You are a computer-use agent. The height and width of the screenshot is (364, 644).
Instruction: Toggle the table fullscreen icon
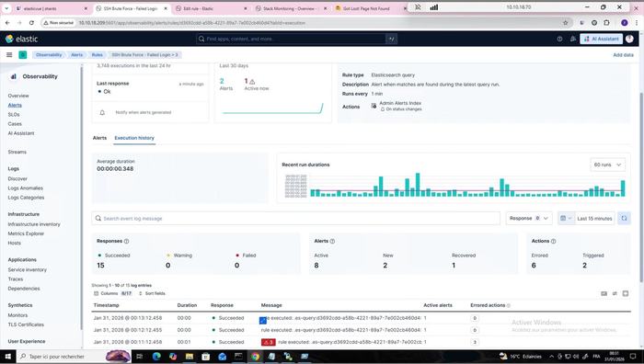pyautogui.click(x=625, y=293)
